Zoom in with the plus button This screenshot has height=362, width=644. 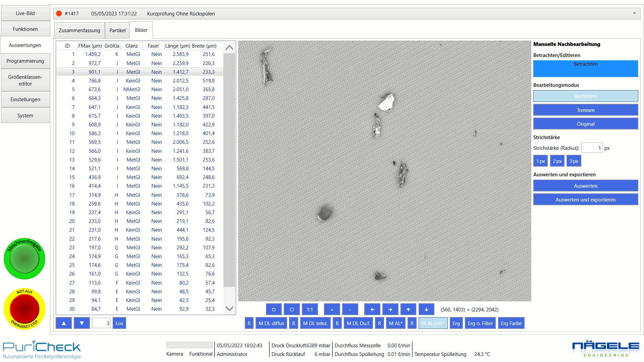[332, 309]
